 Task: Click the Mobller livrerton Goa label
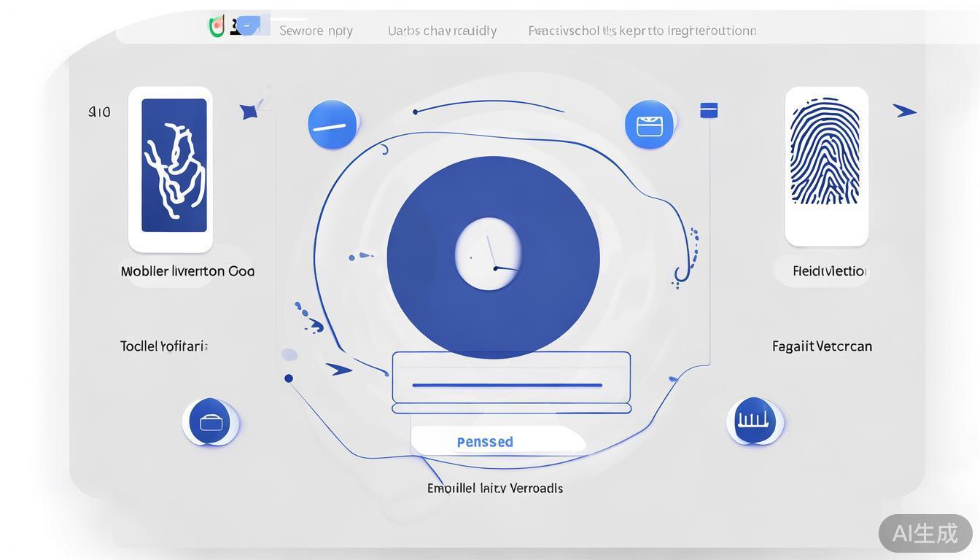187,271
